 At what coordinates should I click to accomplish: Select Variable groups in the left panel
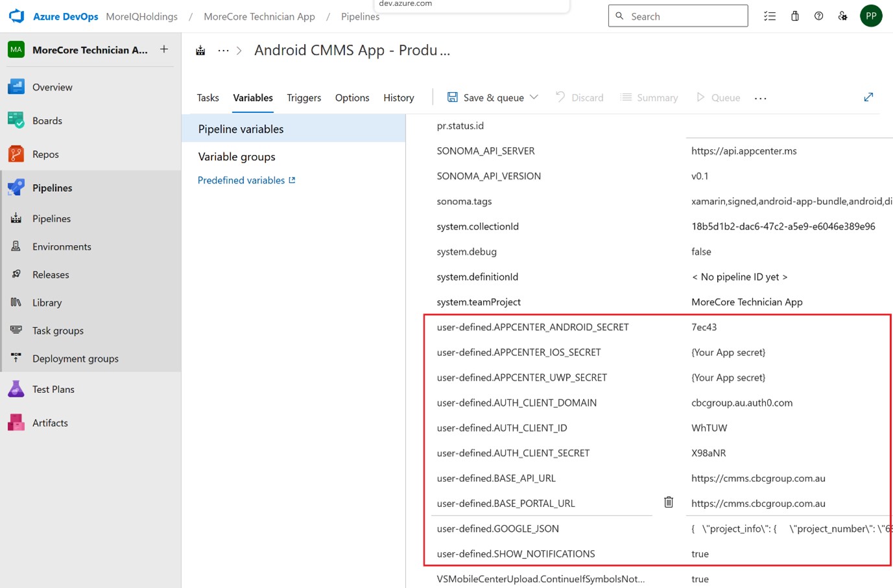237,157
